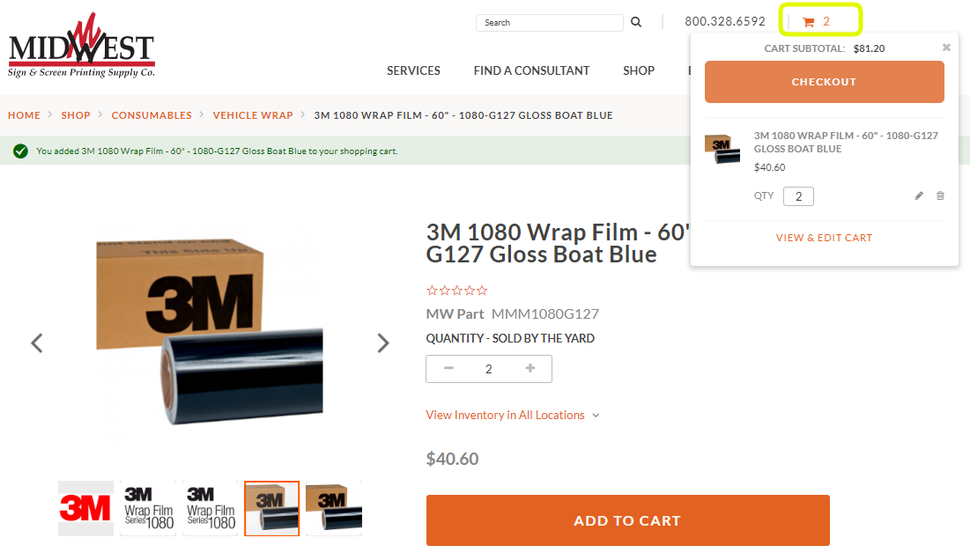Click the site search input field
970x560 pixels.
(x=549, y=23)
